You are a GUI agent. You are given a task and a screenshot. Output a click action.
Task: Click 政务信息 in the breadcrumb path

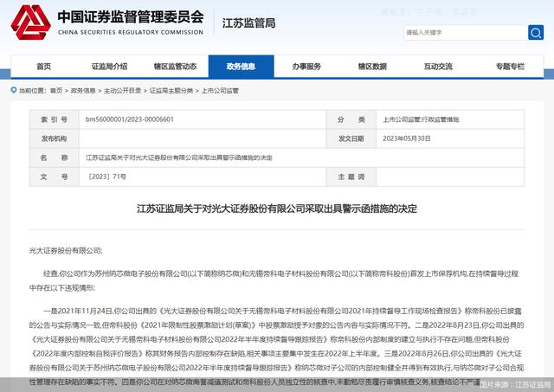click(x=83, y=91)
